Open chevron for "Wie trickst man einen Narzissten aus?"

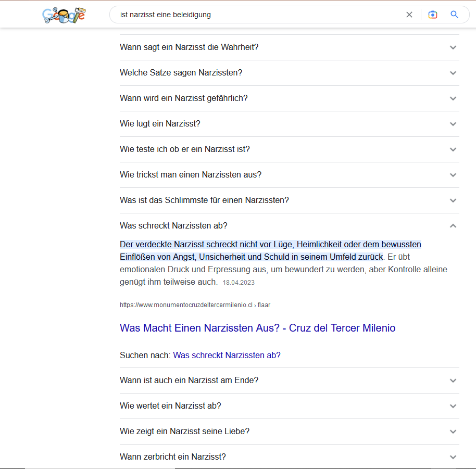coord(453,175)
